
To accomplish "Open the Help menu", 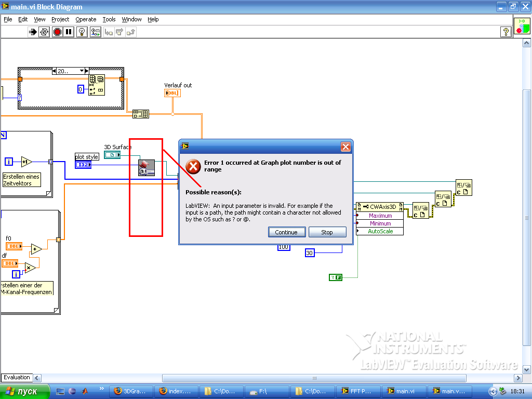I will (x=153, y=19).
